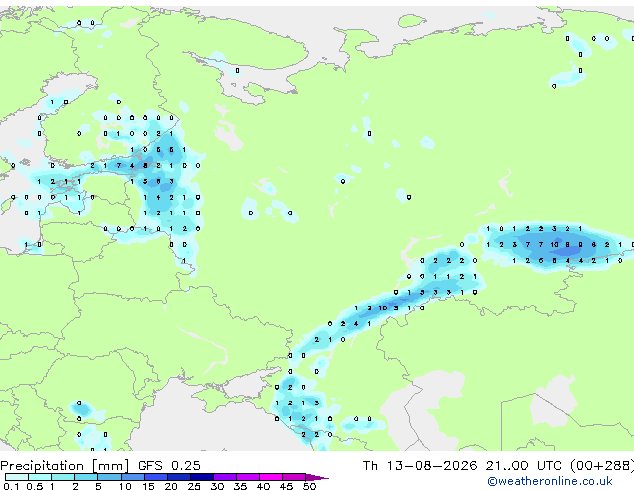Click the "35" legend scale value

point(240,486)
